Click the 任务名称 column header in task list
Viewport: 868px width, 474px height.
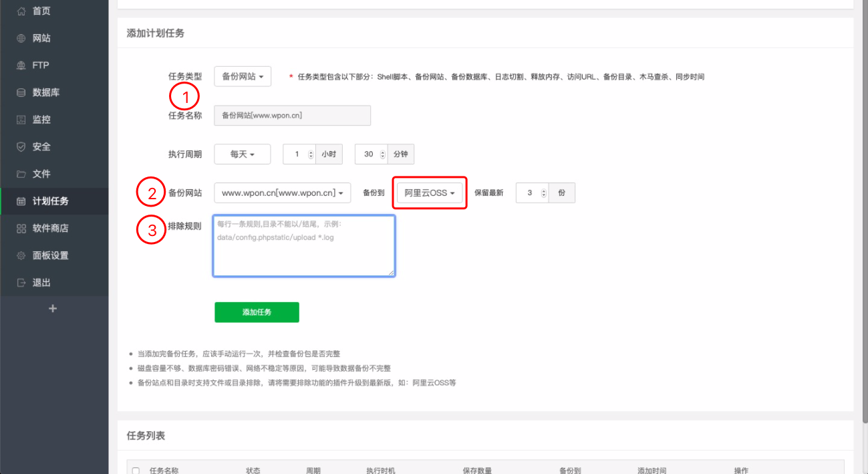point(164,471)
